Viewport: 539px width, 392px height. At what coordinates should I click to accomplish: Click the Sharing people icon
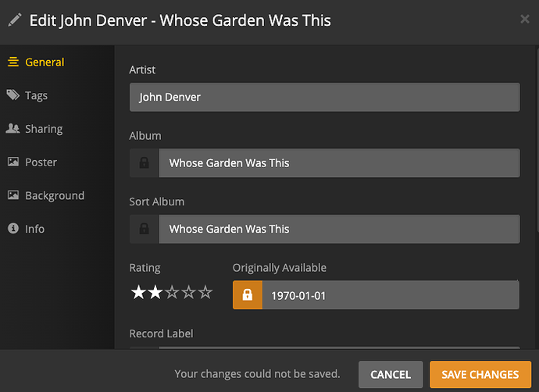point(12,129)
